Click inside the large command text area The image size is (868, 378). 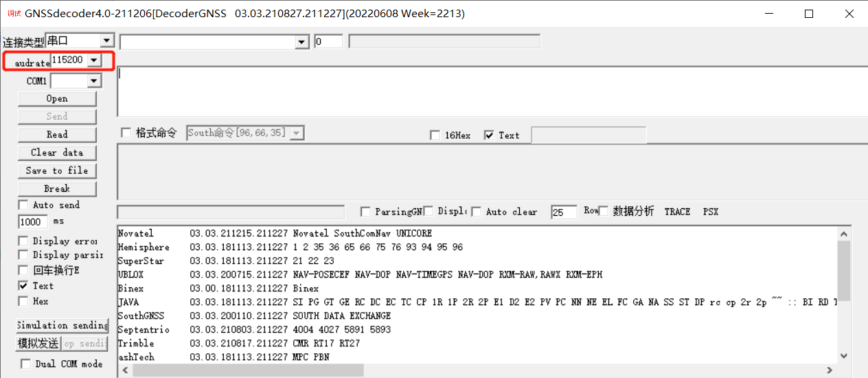pyautogui.click(x=492, y=91)
